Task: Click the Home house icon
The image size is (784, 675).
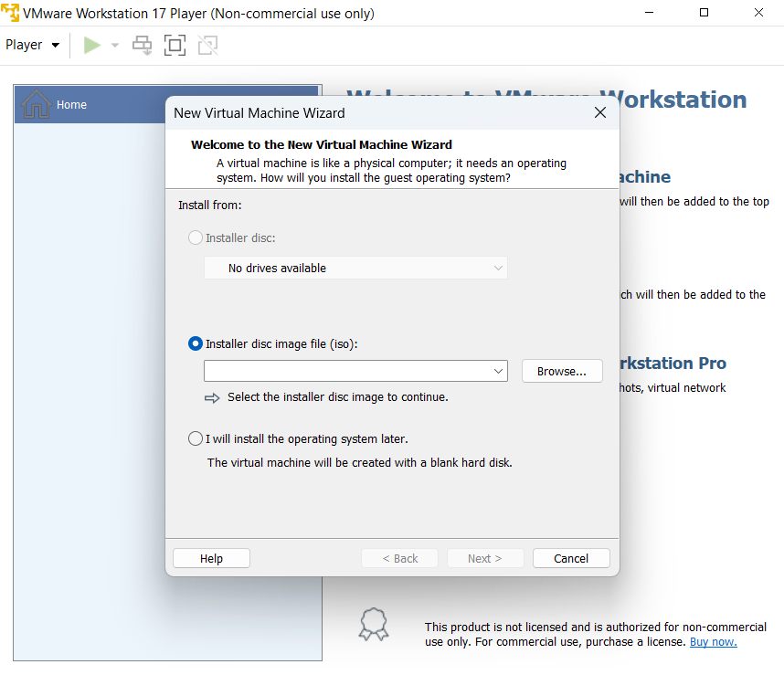Action: (36, 104)
